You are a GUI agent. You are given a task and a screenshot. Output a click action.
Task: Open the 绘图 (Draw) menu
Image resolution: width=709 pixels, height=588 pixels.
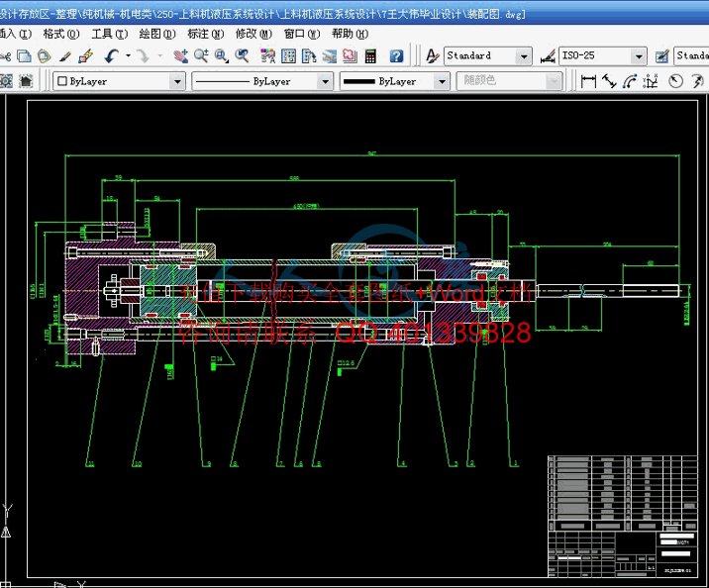tap(157, 34)
